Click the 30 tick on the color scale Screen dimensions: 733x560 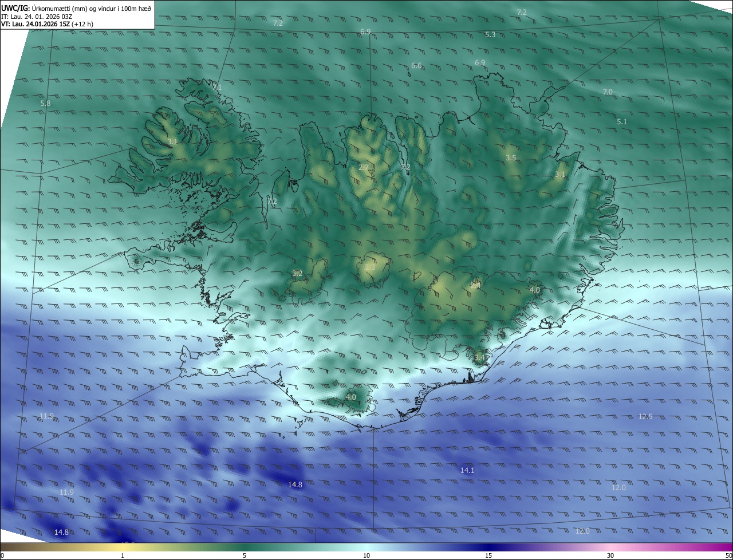click(610, 555)
